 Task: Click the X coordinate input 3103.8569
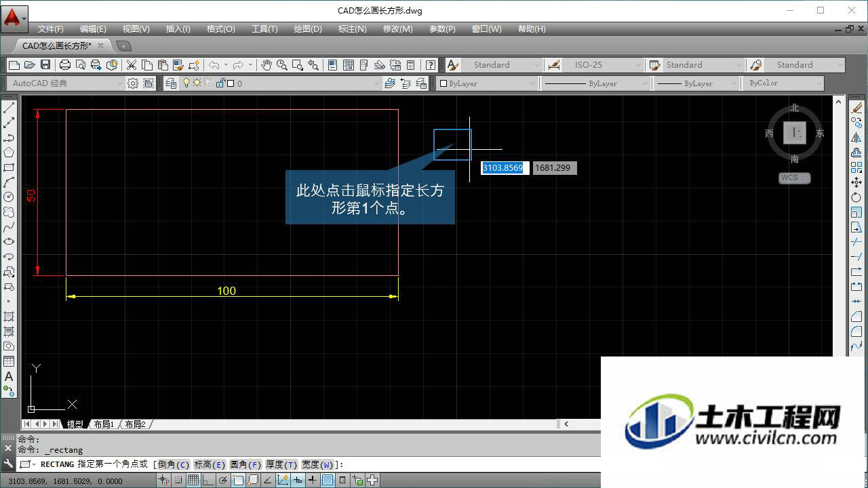[505, 168]
